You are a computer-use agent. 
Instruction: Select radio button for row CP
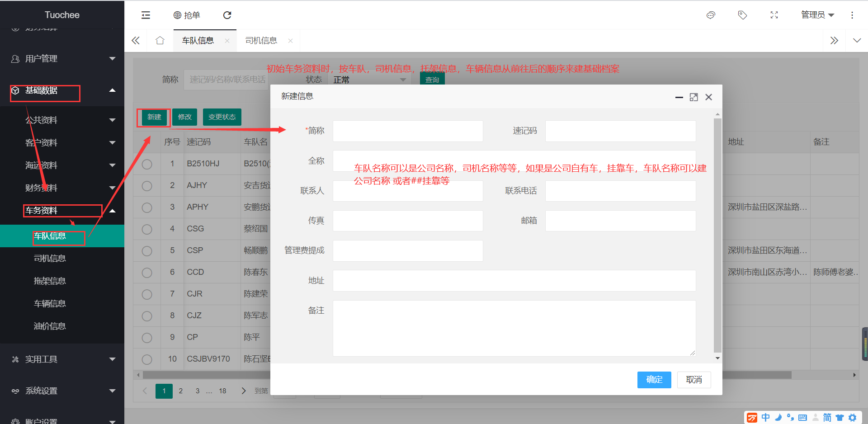[147, 338]
